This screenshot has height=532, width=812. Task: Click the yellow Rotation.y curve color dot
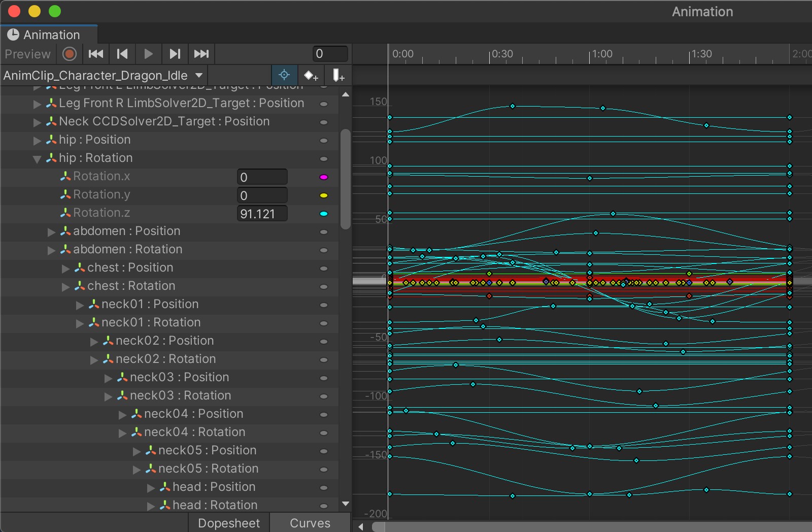(x=324, y=195)
